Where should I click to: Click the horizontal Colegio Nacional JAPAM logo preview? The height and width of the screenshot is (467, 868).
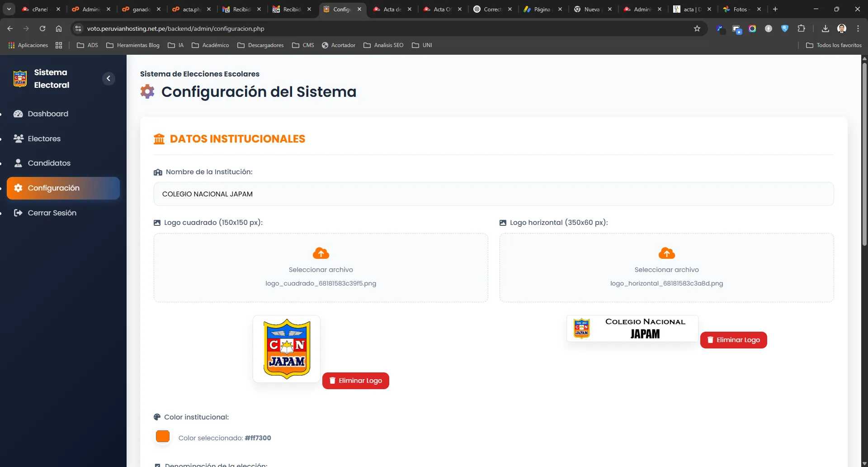pyautogui.click(x=632, y=329)
